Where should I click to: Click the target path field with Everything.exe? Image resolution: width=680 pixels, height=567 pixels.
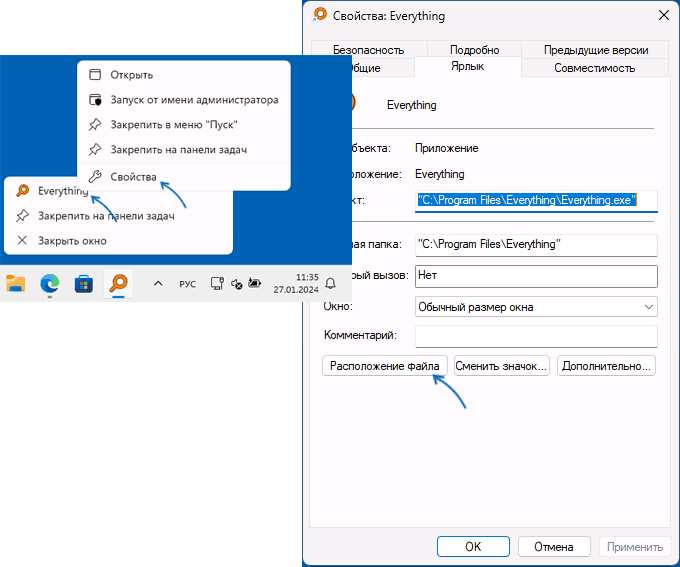click(x=536, y=201)
